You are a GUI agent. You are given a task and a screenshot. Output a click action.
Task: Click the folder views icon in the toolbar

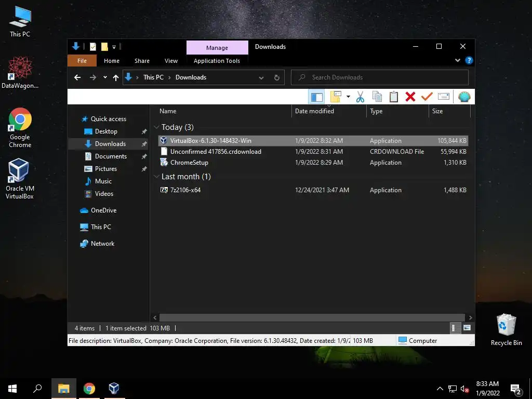336,97
